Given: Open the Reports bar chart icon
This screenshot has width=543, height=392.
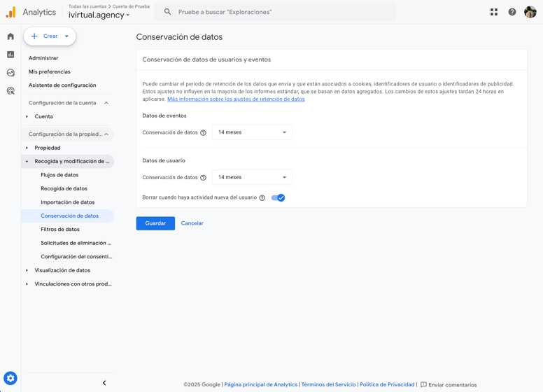Looking at the screenshot, I should pyautogui.click(x=10, y=55).
